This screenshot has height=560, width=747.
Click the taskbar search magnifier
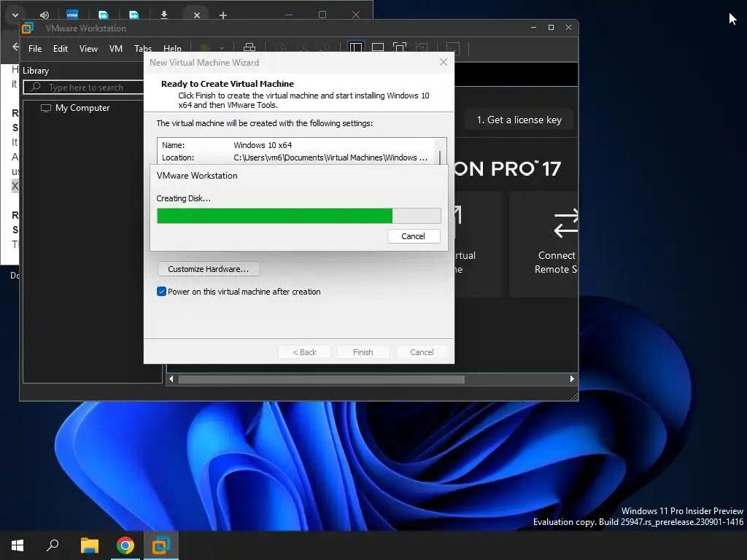53,545
